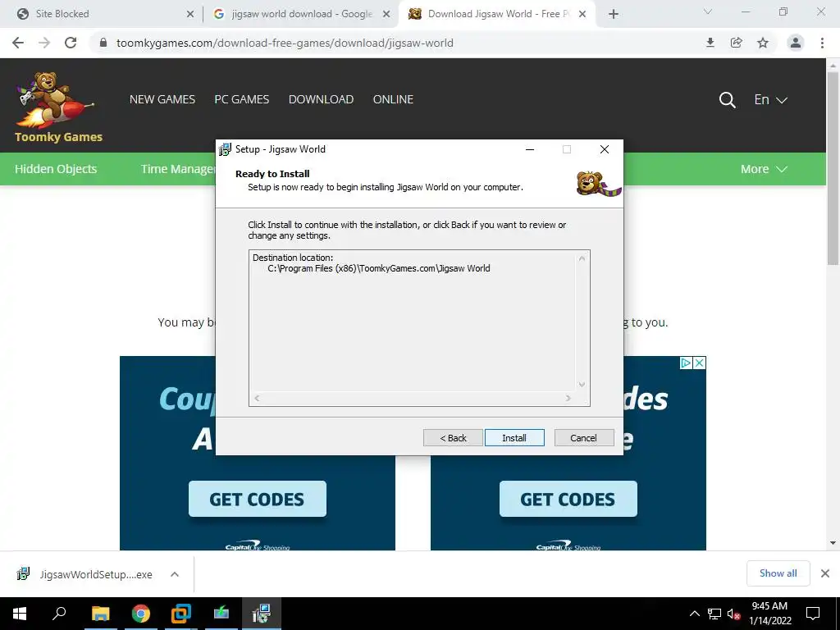The height and width of the screenshot is (630, 840).
Task: Close the Download Jigsaw World tab
Action: (x=582, y=14)
